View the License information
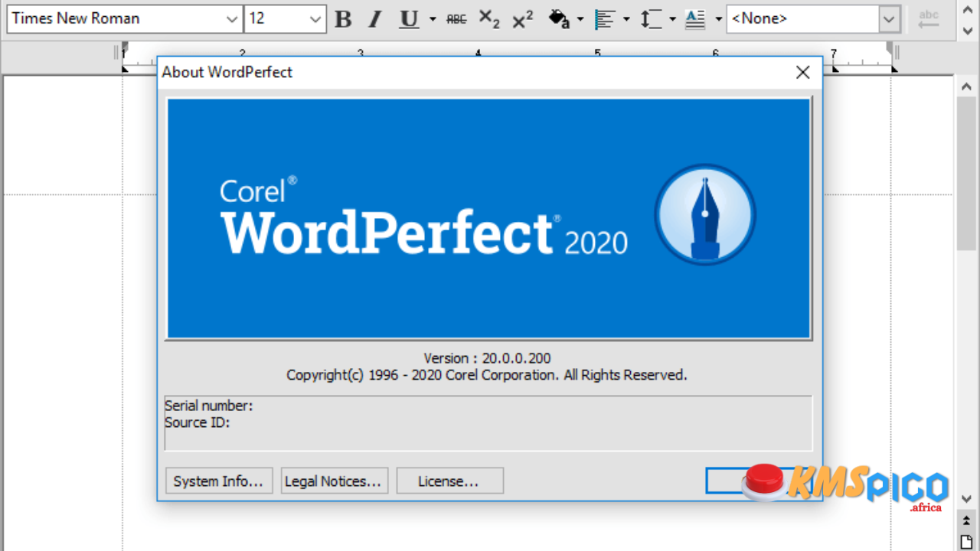 coord(449,481)
